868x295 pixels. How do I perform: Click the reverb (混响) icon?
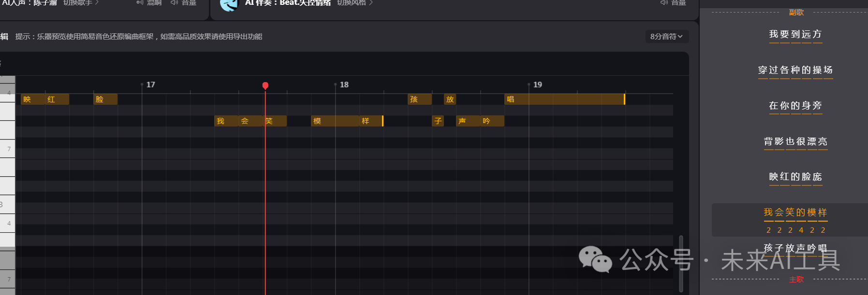coord(140,3)
